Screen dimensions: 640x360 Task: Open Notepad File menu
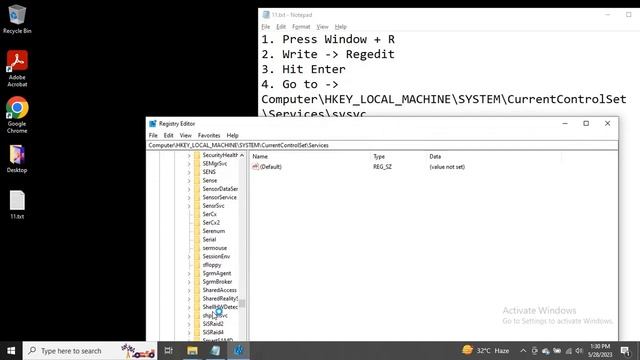click(x=266, y=27)
